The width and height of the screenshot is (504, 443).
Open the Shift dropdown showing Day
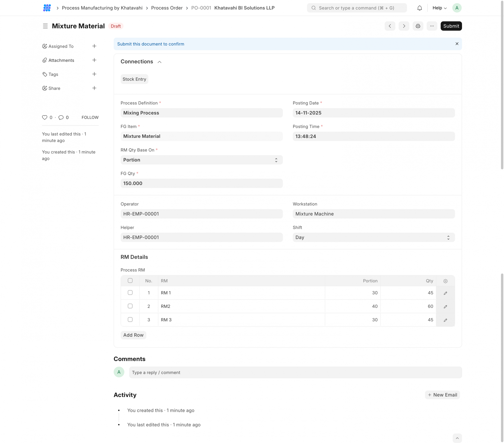coord(373,237)
